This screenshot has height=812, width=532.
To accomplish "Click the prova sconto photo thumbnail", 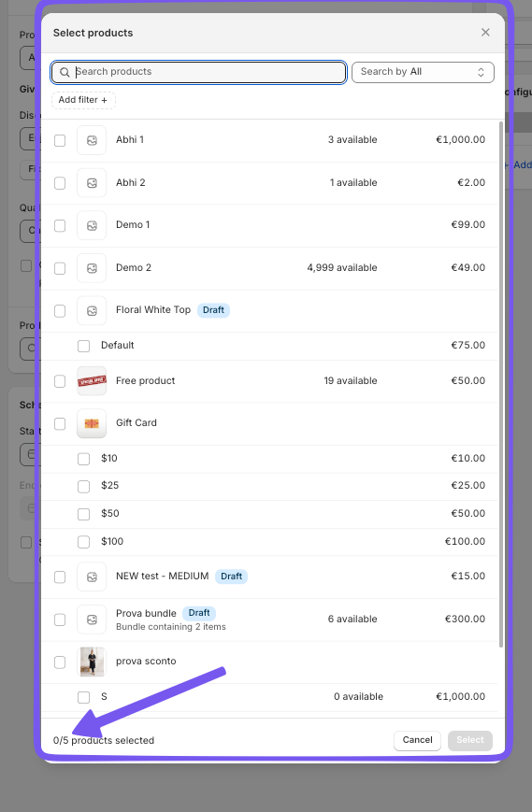I will (92, 662).
